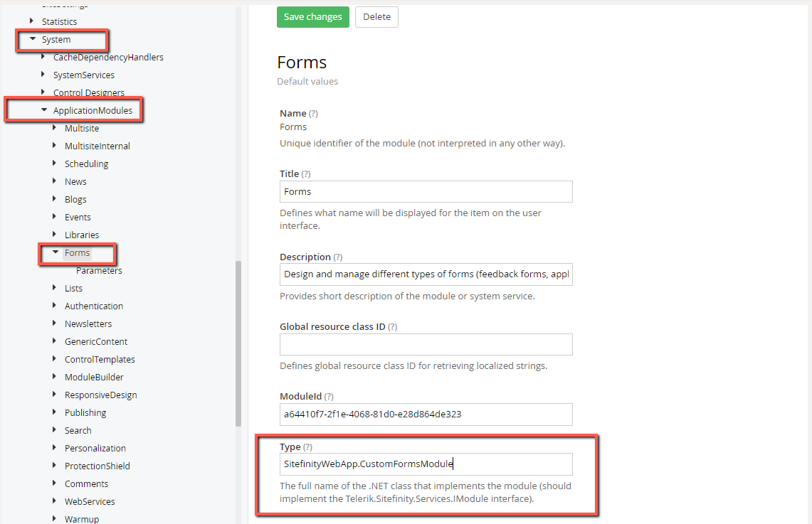Click the Delete button
This screenshot has width=812, height=524.
click(x=376, y=16)
